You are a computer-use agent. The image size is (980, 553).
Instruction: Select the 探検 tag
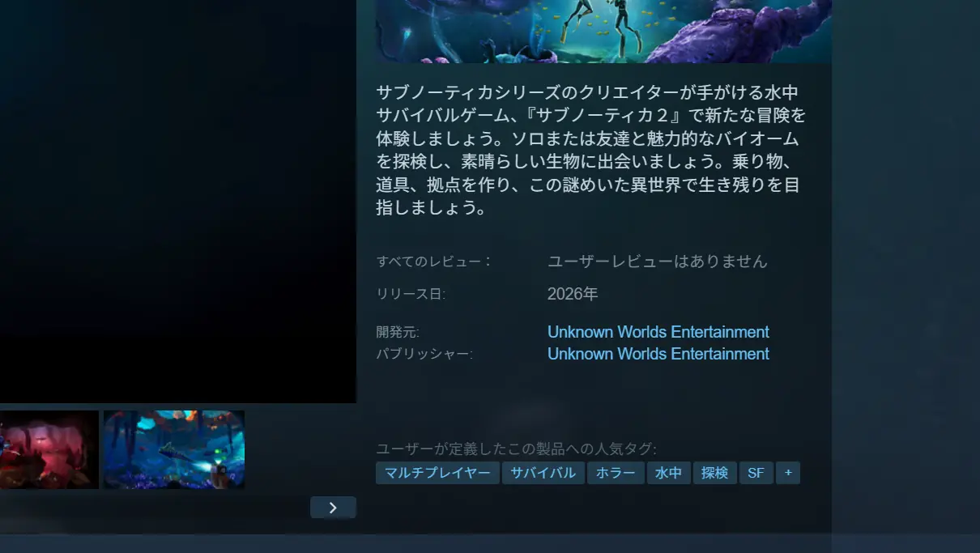(715, 473)
